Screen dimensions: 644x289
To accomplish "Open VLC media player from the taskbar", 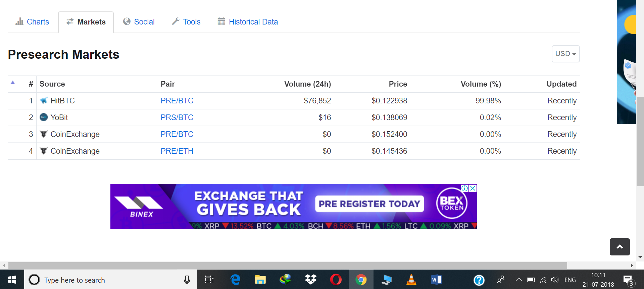I will [411, 279].
